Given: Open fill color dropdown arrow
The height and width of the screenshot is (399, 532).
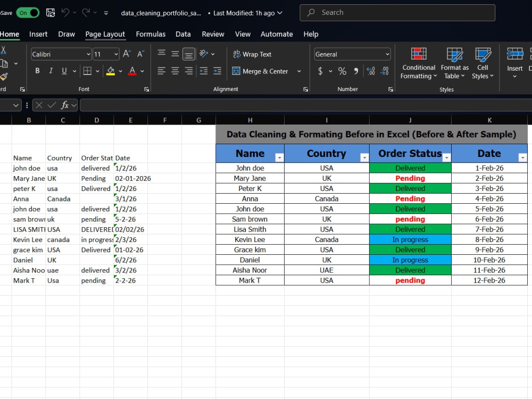Looking at the screenshot, I should point(120,71).
